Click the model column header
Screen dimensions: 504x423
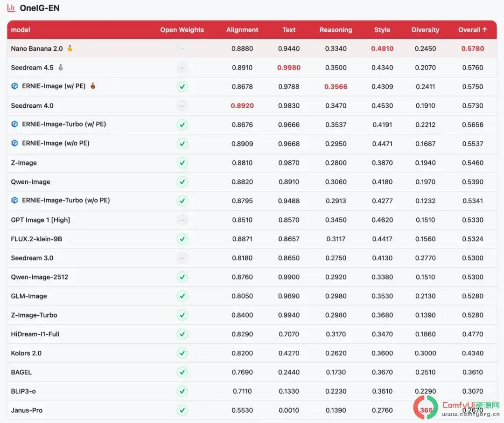21,30
